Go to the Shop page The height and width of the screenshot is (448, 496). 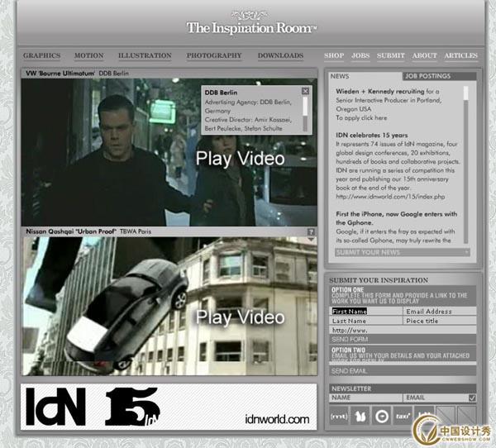point(334,55)
